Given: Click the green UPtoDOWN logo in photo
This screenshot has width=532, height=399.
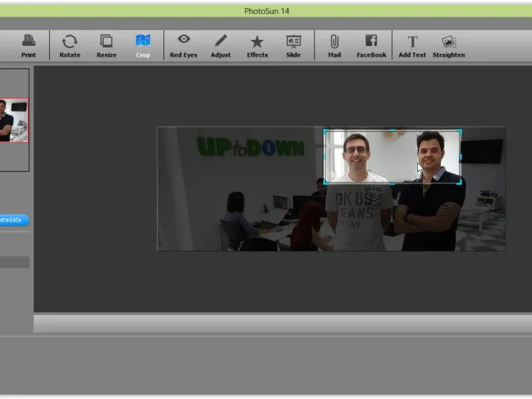Looking at the screenshot, I should point(250,146).
